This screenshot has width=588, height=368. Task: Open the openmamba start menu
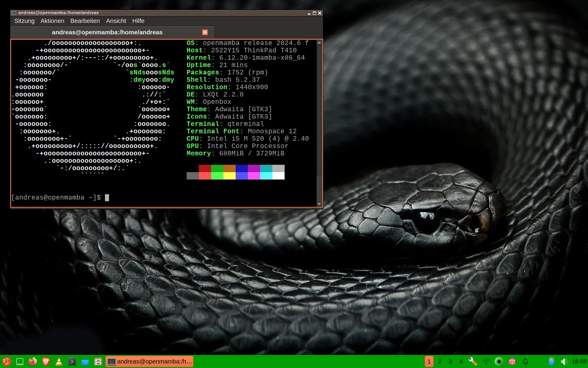point(7,361)
